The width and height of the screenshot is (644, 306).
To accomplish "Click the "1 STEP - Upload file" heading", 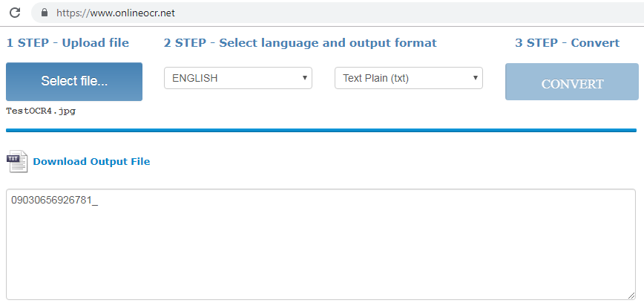I will (x=68, y=43).
